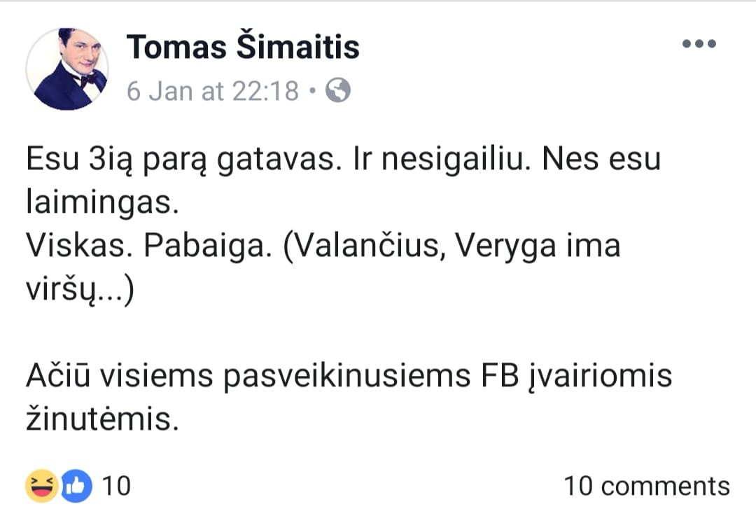
Task: Open Tomas Šimaitis profile picture
Action: pyautogui.click(x=67, y=69)
